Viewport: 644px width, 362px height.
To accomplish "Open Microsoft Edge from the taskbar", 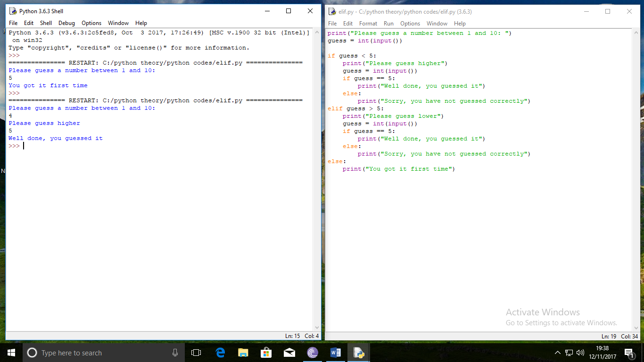I will 220,352.
